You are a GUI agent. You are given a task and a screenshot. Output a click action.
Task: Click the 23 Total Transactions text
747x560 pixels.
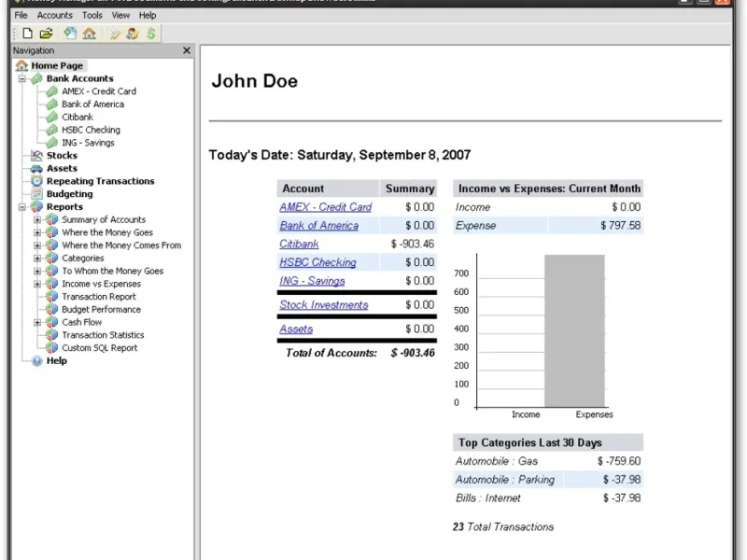click(503, 527)
